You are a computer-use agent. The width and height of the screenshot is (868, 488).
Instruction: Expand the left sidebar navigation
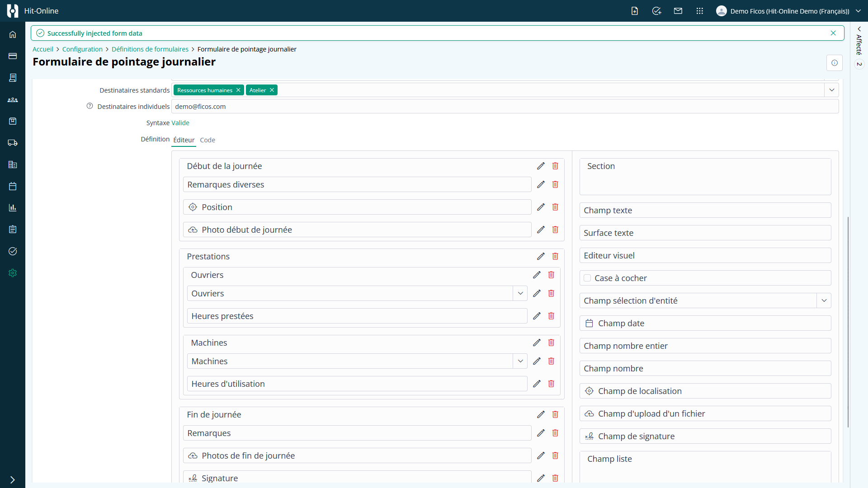[13, 480]
